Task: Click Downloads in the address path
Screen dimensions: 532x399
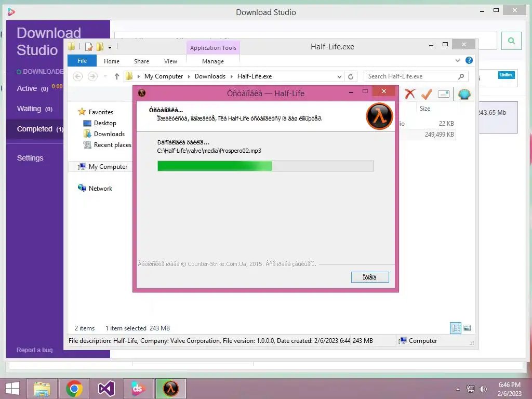Action: (210, 76)
